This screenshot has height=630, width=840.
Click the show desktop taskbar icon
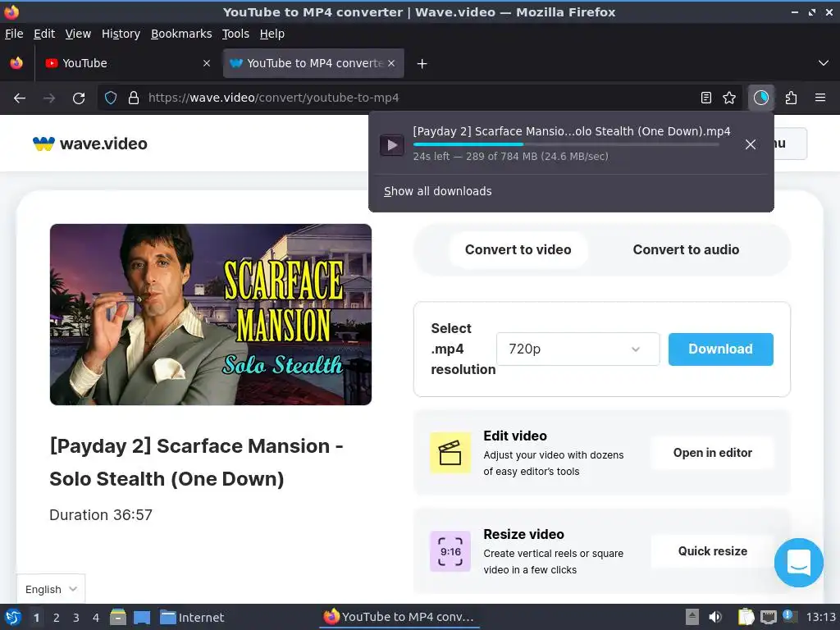pos(142,617)
